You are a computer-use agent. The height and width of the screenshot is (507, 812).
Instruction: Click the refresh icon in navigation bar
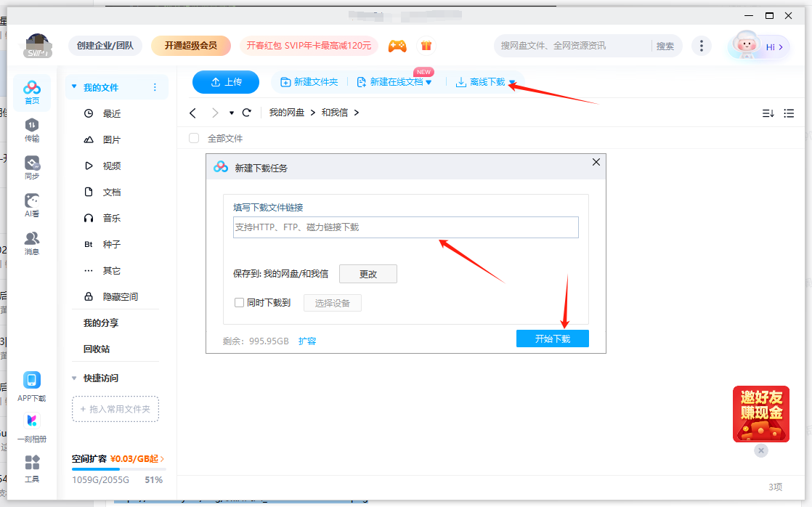pos(246,113)
